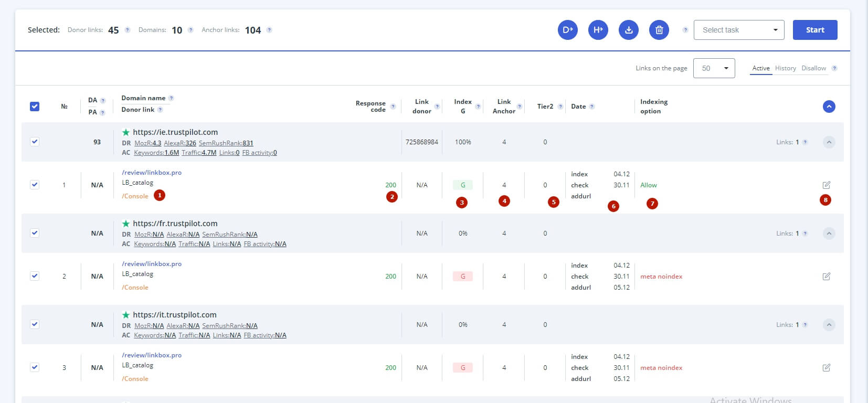Click the H+ round toolbar icon
The image size is (868, 403).
tap(598, 30)
